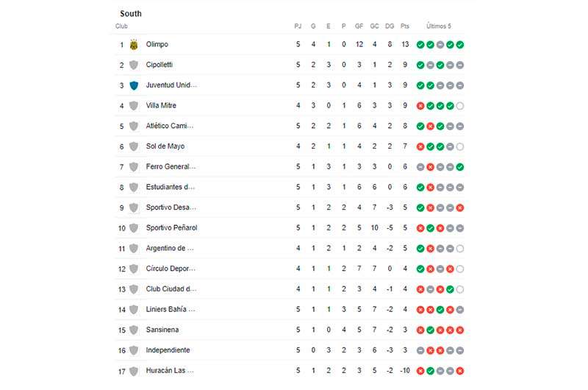This screenshot has width=588, height=390.
Task: Click Sol de Mayo's empty upcoming match circle
Action: [x=460, y=146]
